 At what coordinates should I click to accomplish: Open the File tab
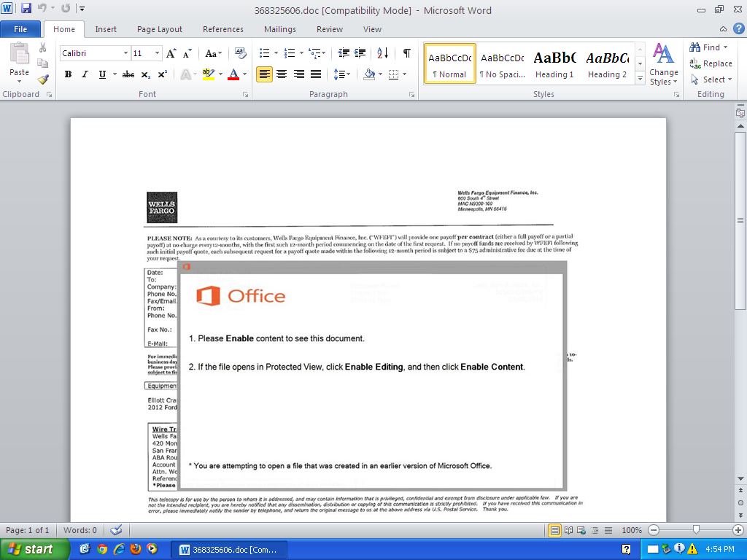[20, 29]
